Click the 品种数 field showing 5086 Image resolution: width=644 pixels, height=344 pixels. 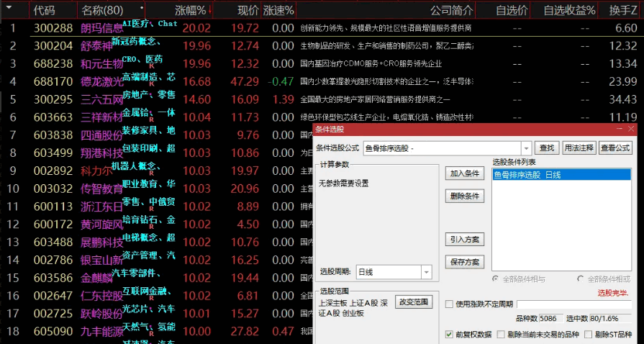click(550, 319)
